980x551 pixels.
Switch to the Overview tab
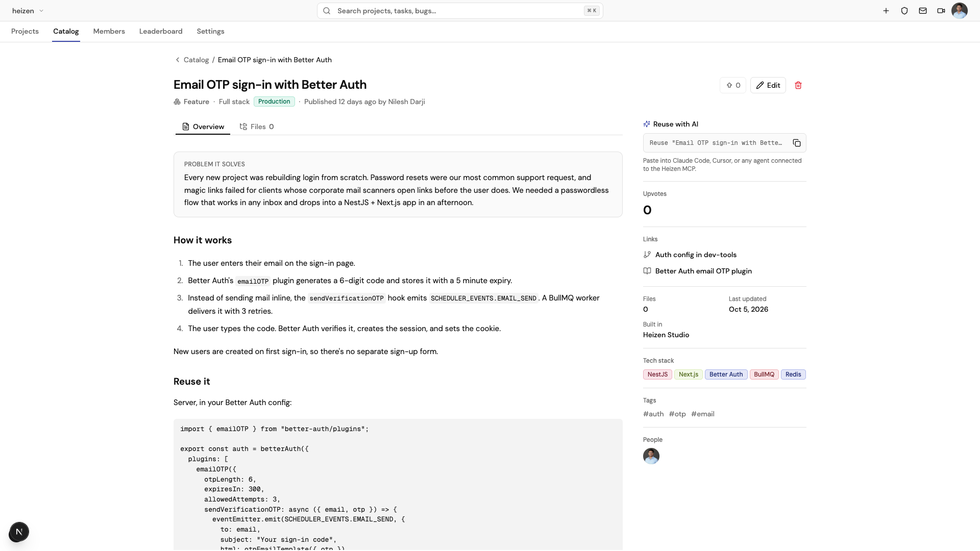click(x=203, y=127)
